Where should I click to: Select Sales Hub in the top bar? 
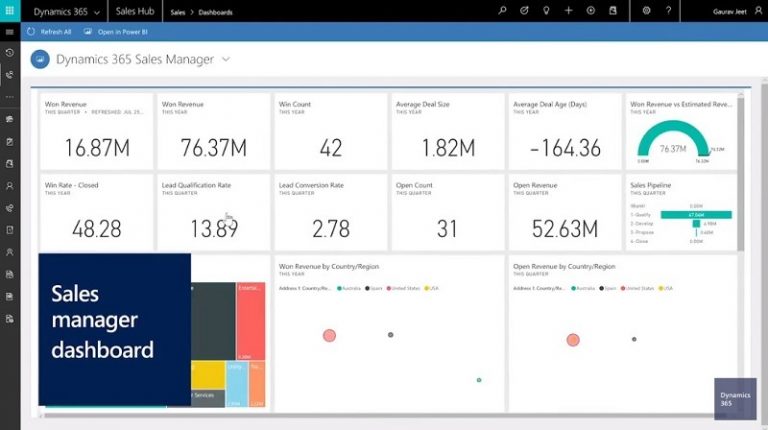[x=134, y=11]
